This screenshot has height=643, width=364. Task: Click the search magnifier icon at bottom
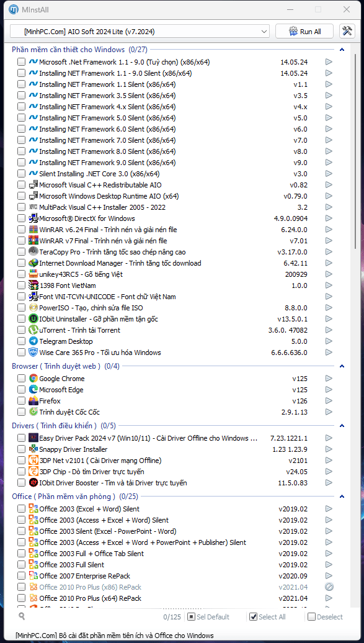tap(22, 616)
